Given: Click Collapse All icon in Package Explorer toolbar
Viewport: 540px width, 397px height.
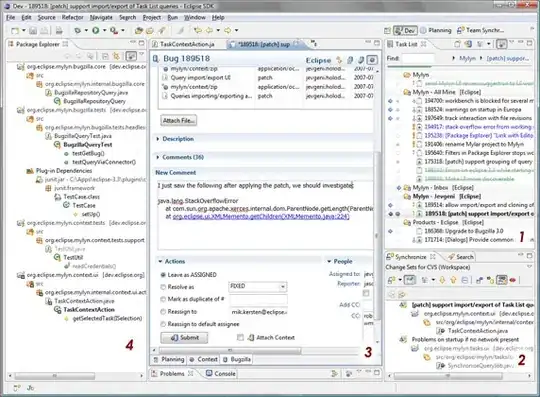Looking at the screenshot, I should (105, 56).
